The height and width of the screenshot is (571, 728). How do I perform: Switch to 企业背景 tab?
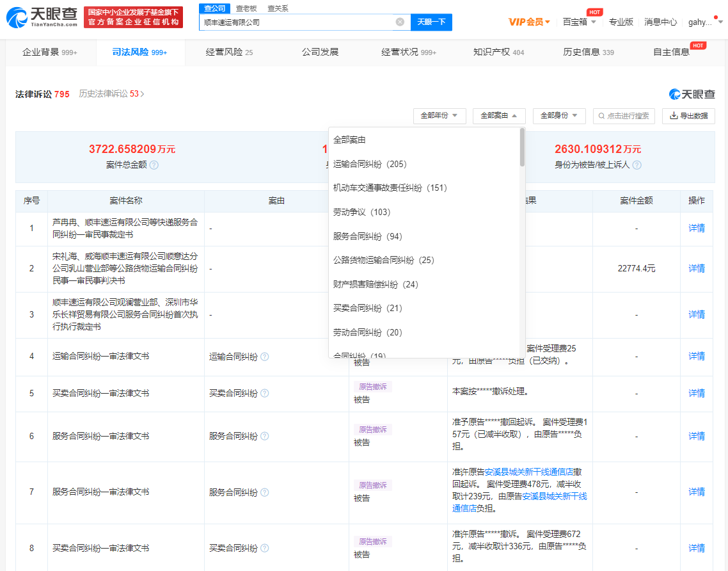50,52
